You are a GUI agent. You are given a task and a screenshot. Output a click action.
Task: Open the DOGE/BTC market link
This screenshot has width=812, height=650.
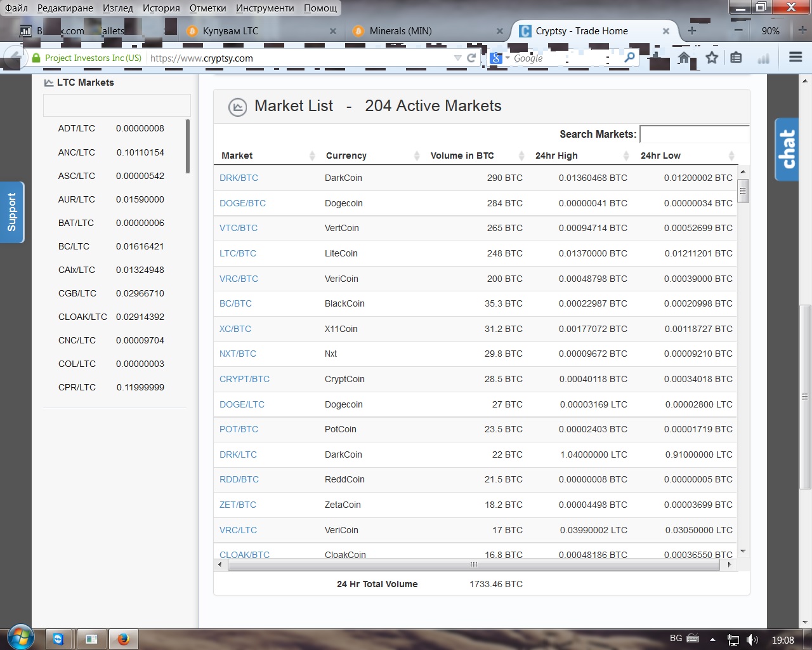242,203
